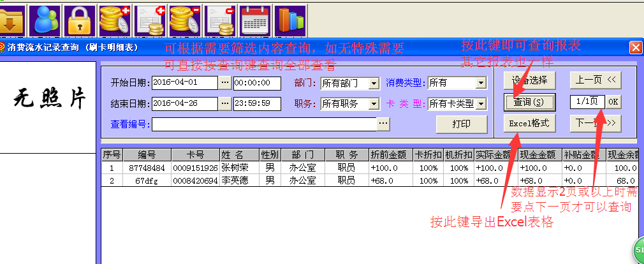Click the coins with minus sign icon
The image size is (644, 264).
coord(184,20)
